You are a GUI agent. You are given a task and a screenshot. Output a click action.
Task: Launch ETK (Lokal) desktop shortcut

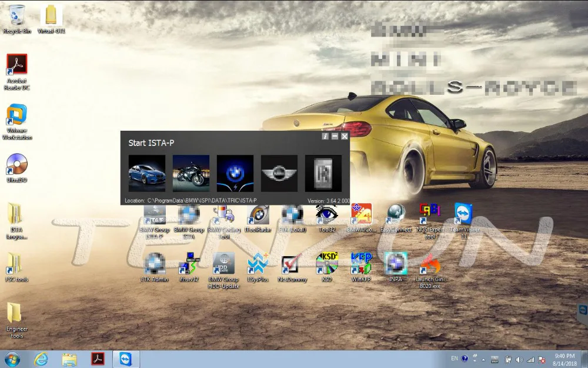(x=292, y=218)
